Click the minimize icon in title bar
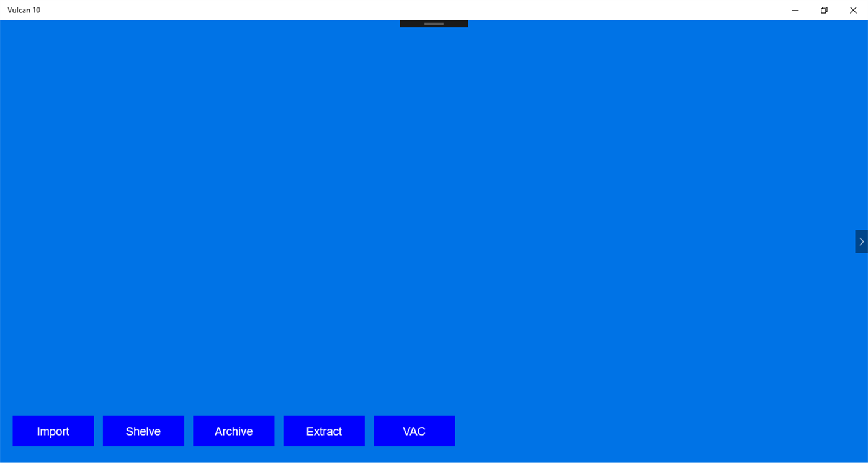The height and width of the screenshot is (463, 868). tap(794, 10)
